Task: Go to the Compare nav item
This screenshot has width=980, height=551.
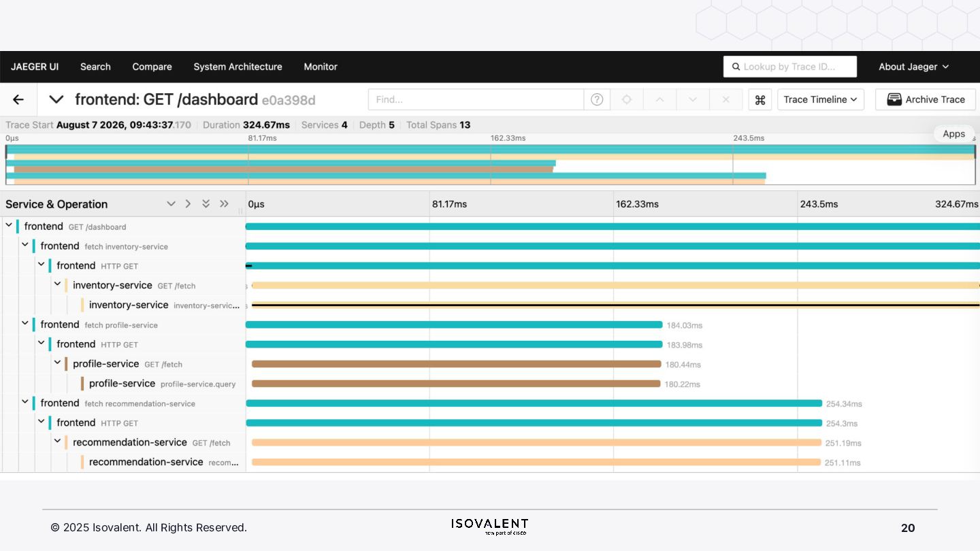Action: (152, 67)
